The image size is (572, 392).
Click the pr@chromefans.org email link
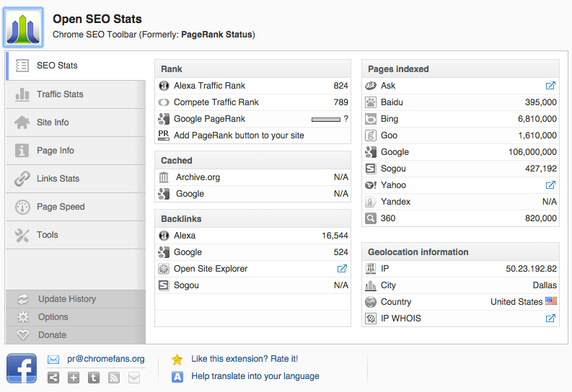pos(106,359)
